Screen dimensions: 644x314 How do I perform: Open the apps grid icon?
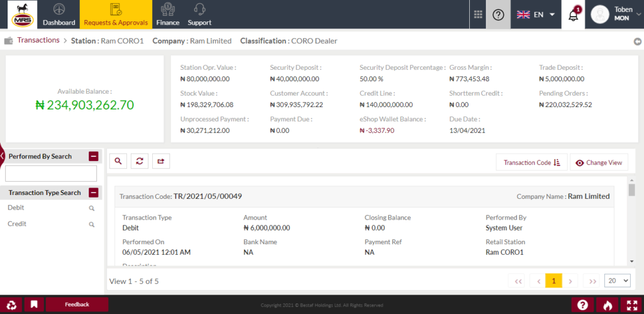(478, 14)
